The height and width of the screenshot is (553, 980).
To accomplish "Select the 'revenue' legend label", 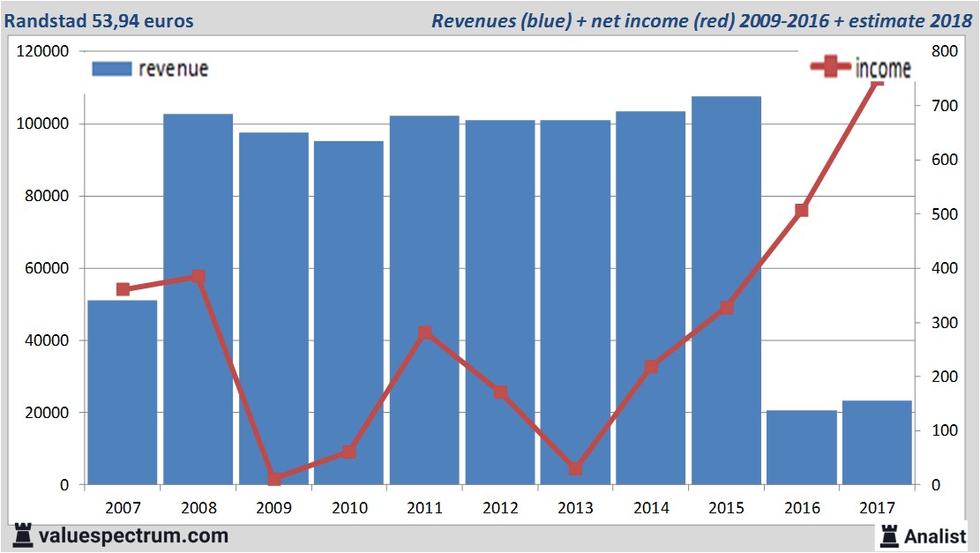I will pos(173,69).
